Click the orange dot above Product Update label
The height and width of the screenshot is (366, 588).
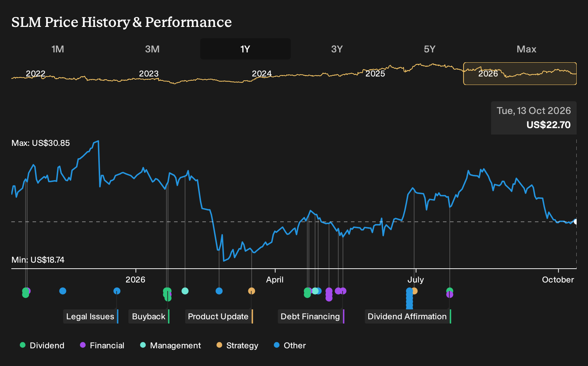coord(252,291)
